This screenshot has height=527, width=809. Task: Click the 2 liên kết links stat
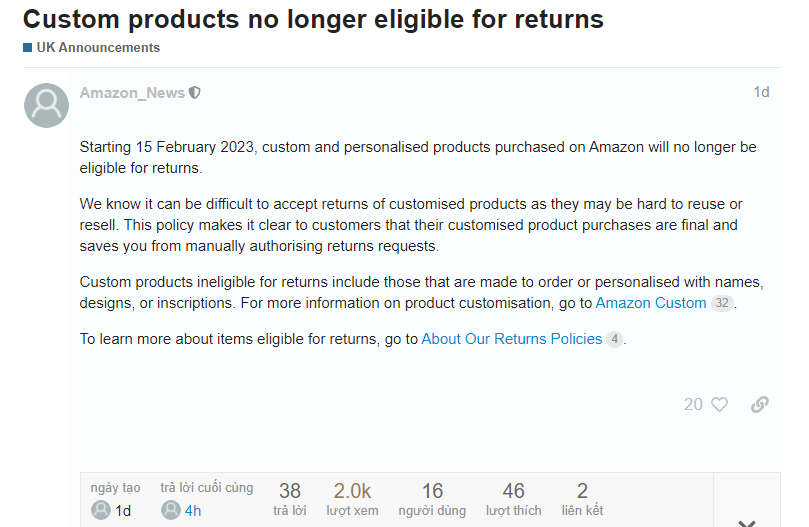(582, 499)
